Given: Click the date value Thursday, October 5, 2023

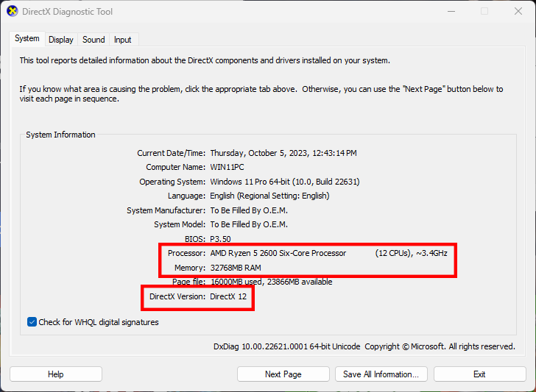Looking at the screenshot, I should 258,153.
